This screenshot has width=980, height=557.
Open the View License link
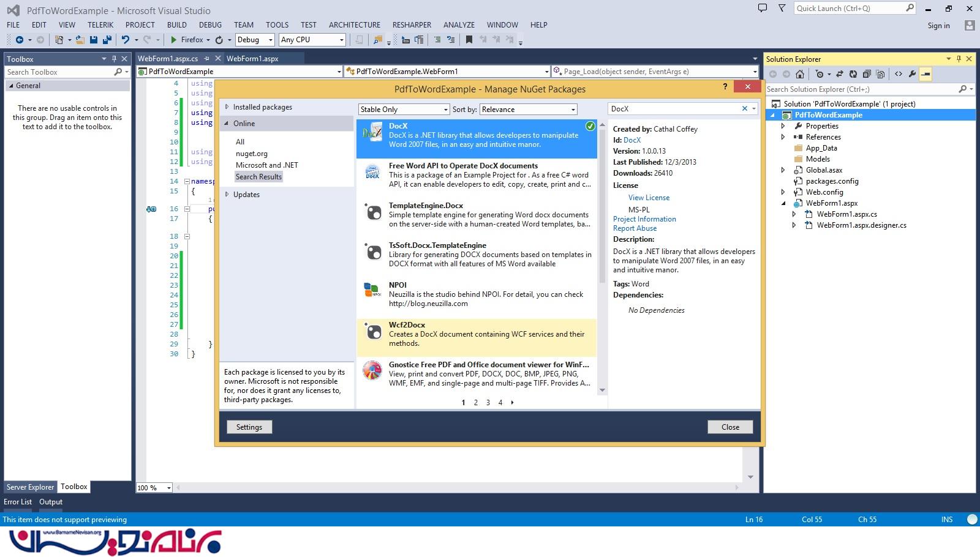click(649, 198)
